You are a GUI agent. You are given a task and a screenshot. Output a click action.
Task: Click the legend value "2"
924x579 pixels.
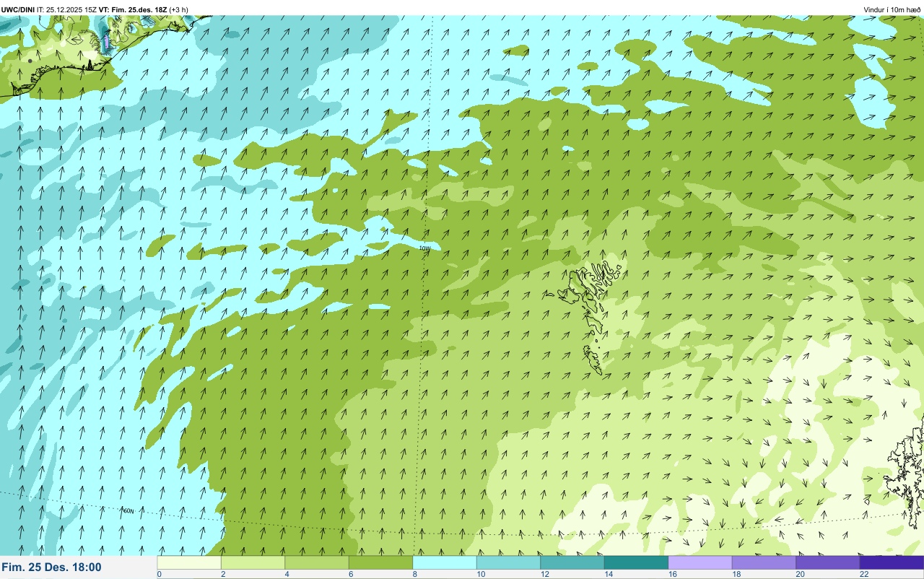point(222,574)
